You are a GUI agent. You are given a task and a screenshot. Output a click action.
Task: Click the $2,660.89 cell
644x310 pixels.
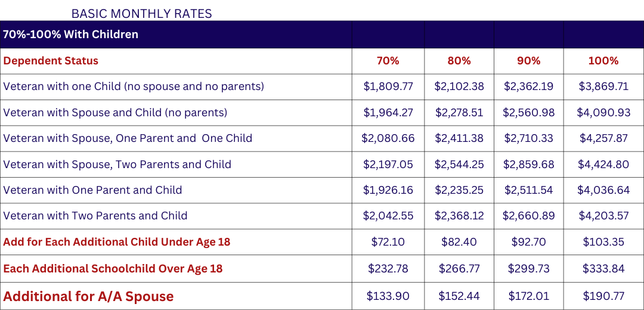pos(529,216)
